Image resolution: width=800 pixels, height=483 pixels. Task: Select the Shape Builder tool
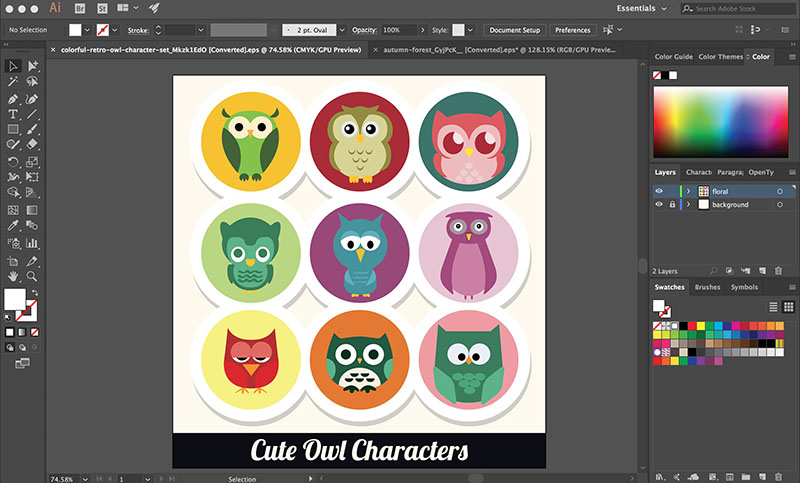point(13,193)
